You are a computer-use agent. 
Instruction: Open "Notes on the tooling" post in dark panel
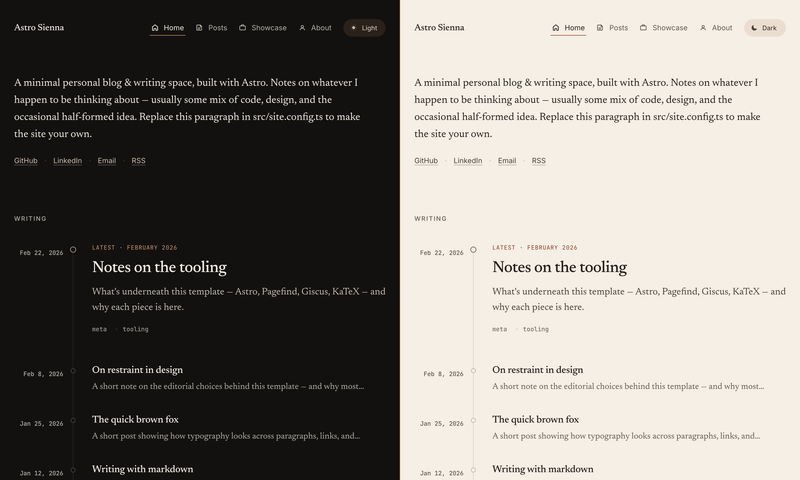tap(159, 267)
